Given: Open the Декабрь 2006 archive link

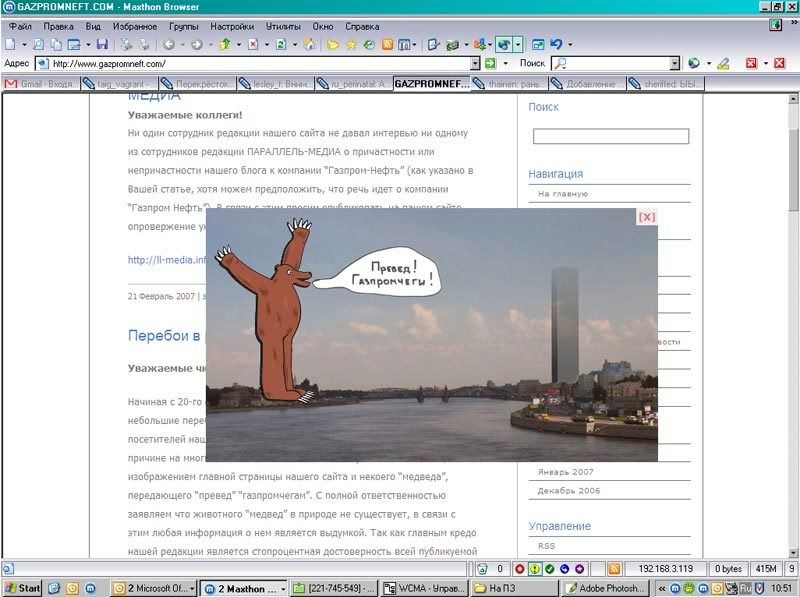Looking at the screenshot, I should pyautogui.click(x=569, y=491).
